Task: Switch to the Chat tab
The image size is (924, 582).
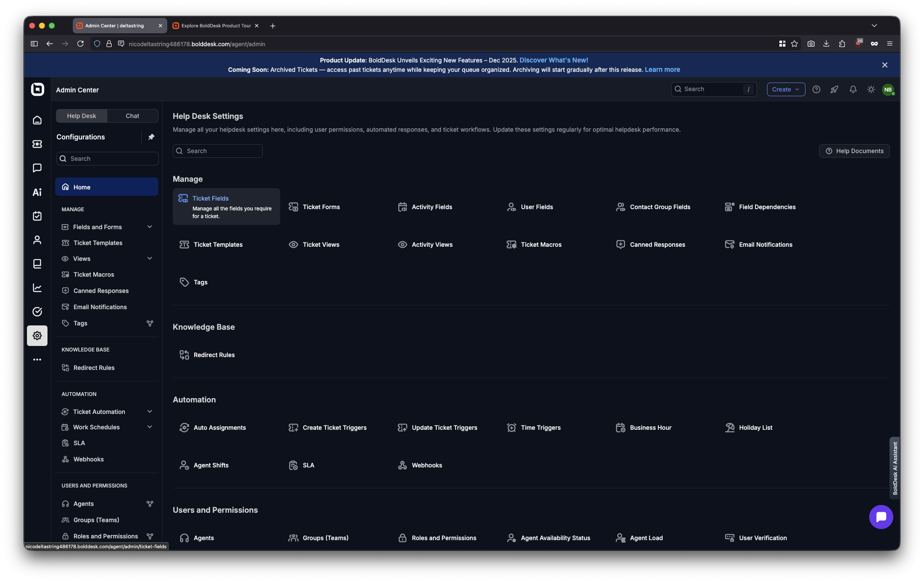Action: [133, 116]
